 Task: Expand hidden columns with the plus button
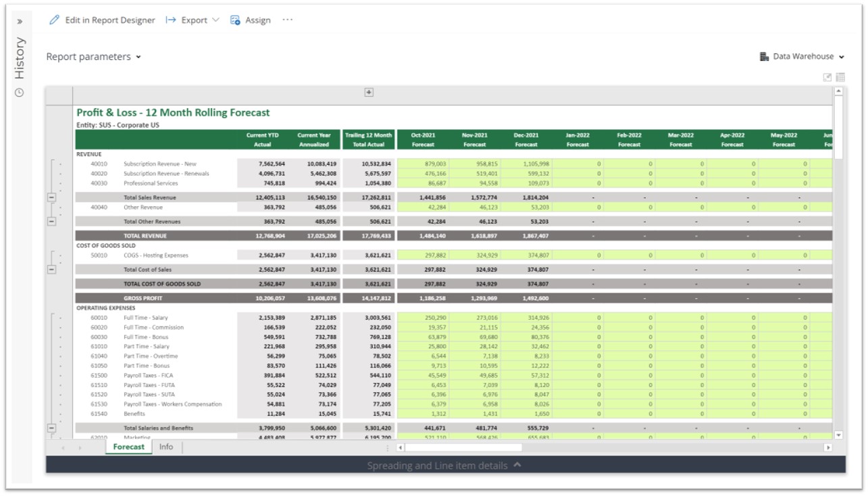click(x=369, y=93)
